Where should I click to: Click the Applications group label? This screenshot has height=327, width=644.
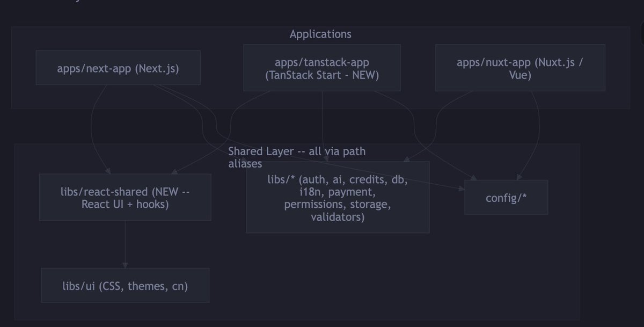tap(320, 34)
